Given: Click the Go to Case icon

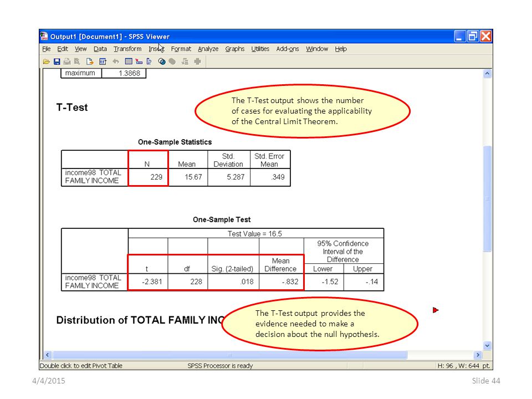Looking at the screenshot, I should pos(139,62).
